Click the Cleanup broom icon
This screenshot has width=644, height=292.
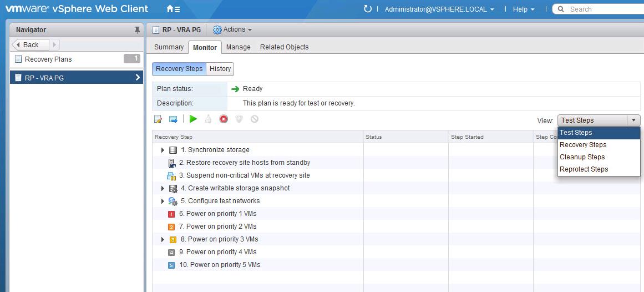click(208, 119)
